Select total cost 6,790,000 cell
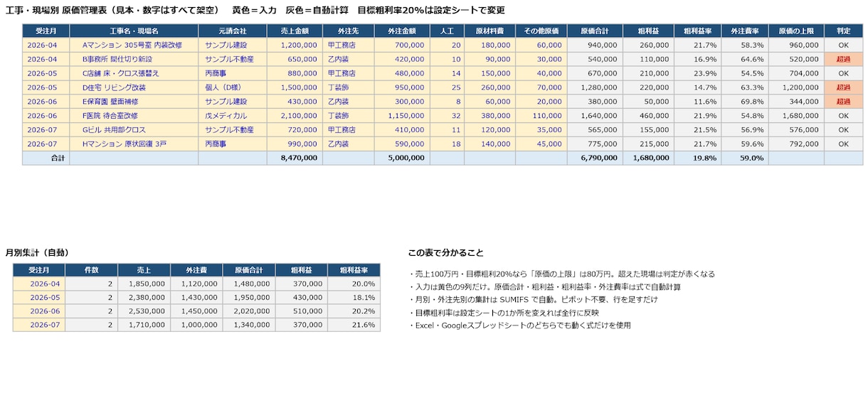This screenshot has width=868, height=403. pyautogui.click(x=595, y=158)
